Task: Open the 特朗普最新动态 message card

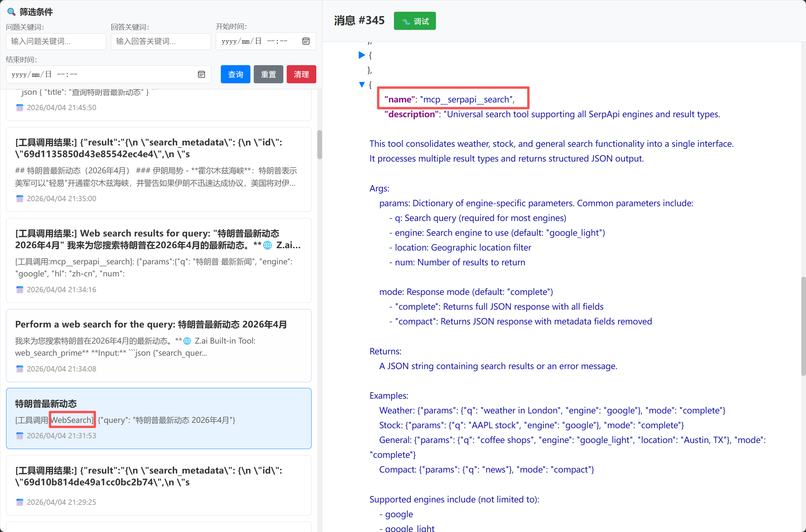Action: pyautogui.click(x=159, y=418)
